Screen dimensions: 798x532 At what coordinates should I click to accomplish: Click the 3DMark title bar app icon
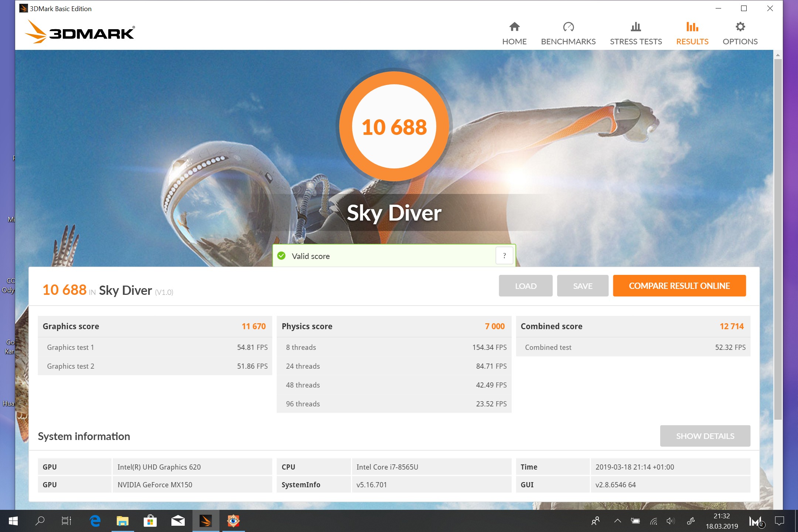(24, 8)
